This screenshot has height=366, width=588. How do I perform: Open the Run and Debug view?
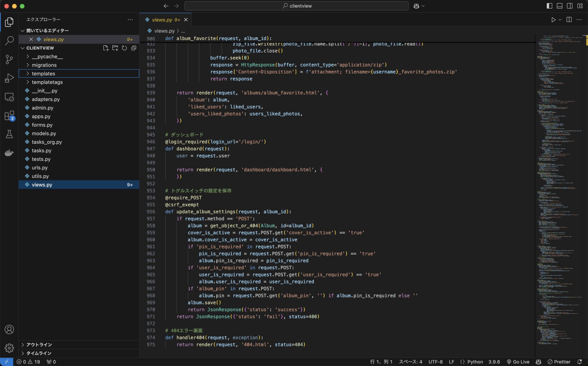pos(9,78)
